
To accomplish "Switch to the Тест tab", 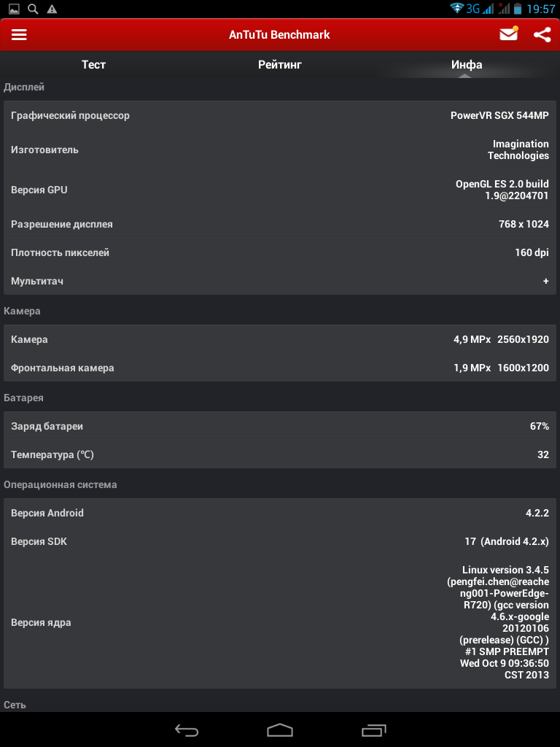I will pos(93,65).
